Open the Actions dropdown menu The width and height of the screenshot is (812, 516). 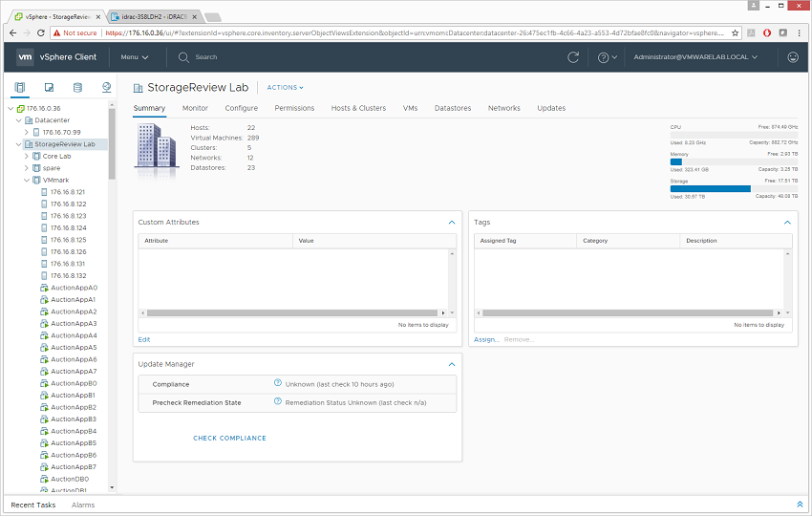[x=285, y=88]
